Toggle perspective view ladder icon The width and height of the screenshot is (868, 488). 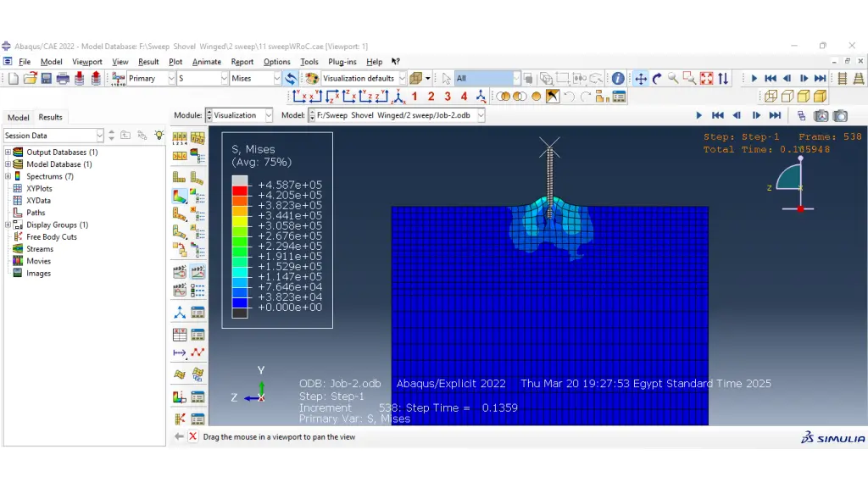[x=859, y=79]
